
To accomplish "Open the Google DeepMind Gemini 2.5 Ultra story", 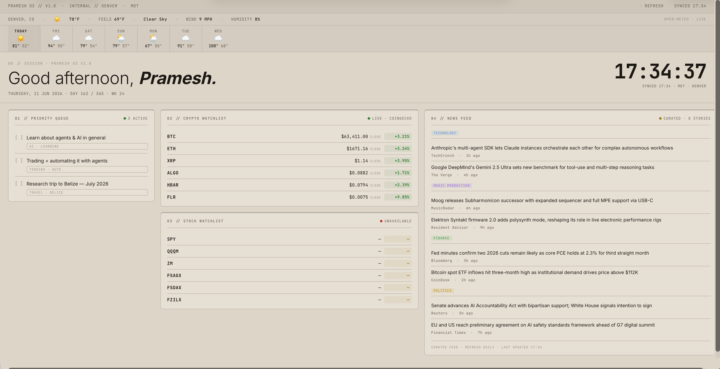I will 542,168.
